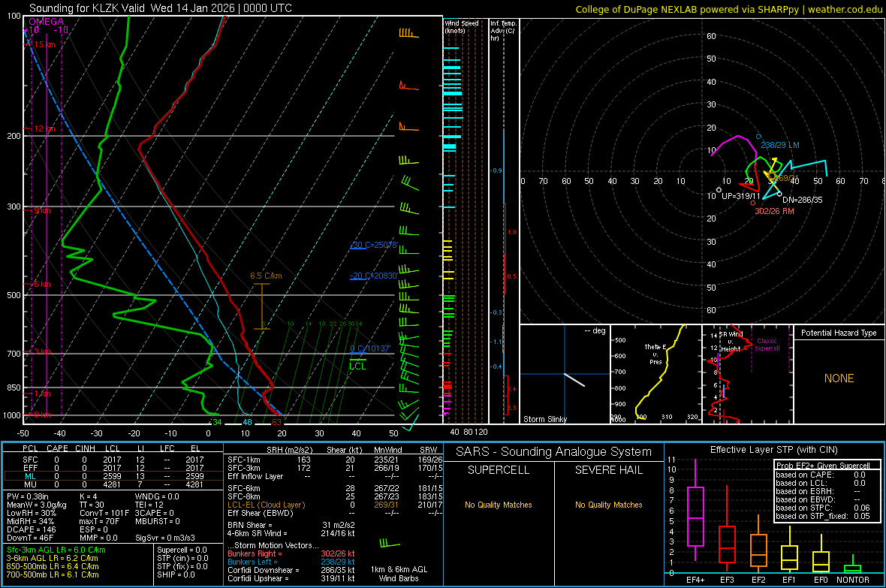Click the '6 km' height marker
The width and height of the screenshot is (886, 588).
pyautogui.click(x=42, y=284)
